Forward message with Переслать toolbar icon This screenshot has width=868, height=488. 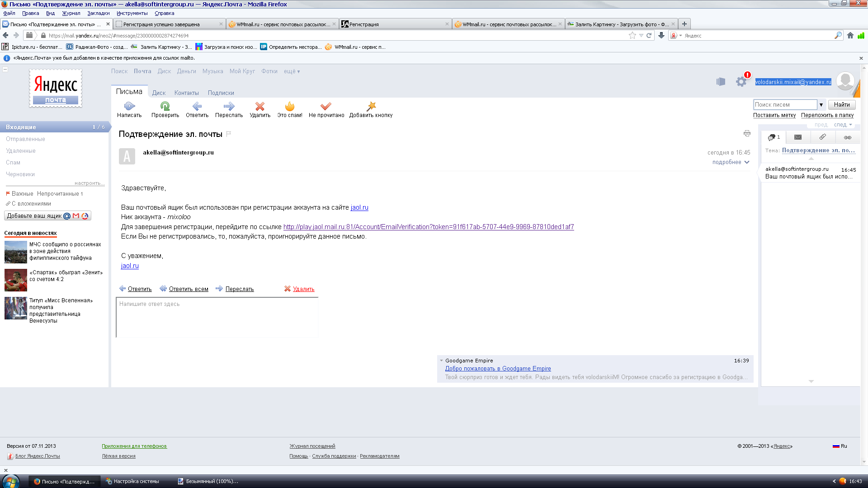point(229,106)
